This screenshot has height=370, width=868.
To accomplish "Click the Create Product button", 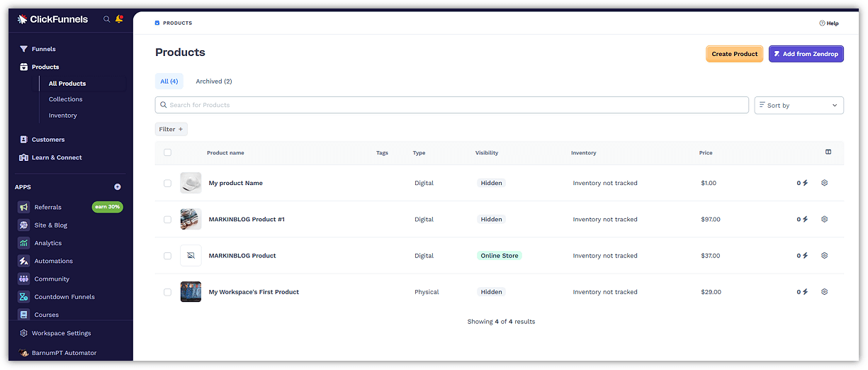I will click(734, 54).
